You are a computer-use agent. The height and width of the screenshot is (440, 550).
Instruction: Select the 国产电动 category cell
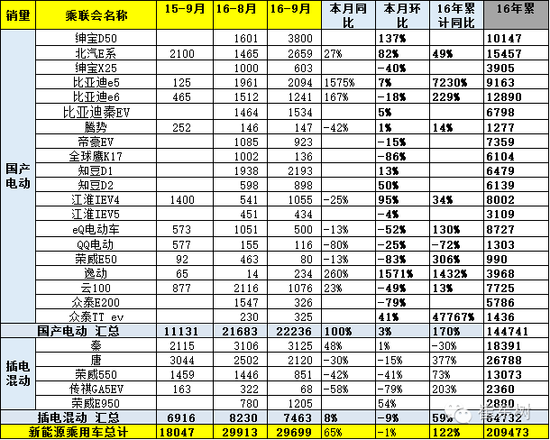tap(18, 176)
